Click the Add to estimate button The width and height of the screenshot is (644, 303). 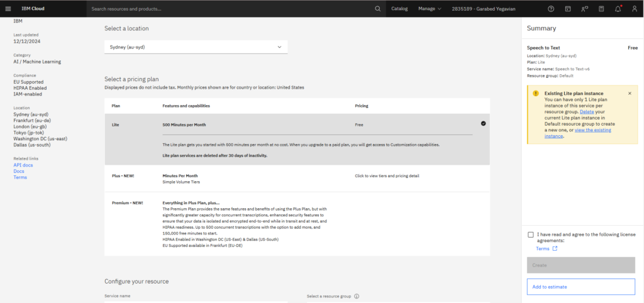point(580,287)
